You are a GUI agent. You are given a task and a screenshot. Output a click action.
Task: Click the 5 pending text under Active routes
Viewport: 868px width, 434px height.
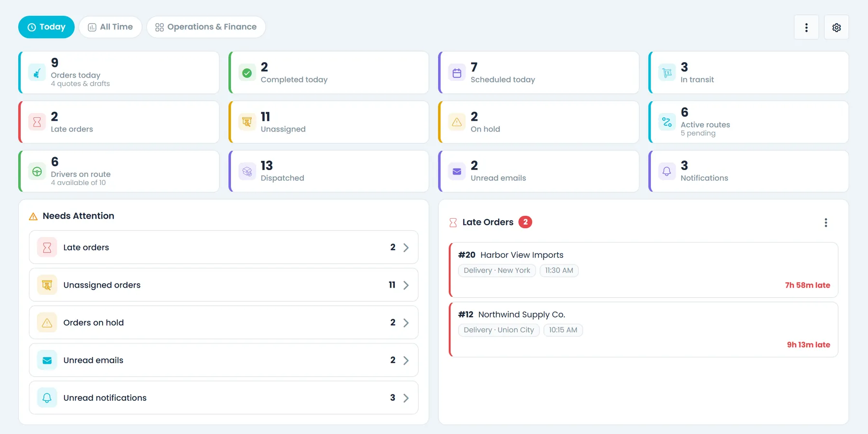click(x=698, y=133)
